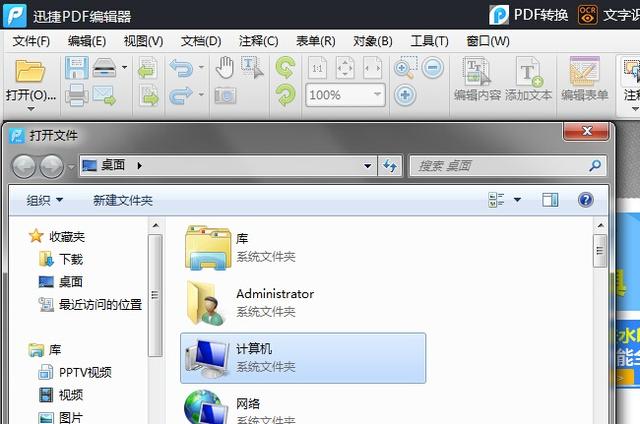Image resolution: width=640 pixels, height=424 pixels.
Task: Open the view options dropdown arrow
Action: 517,200
